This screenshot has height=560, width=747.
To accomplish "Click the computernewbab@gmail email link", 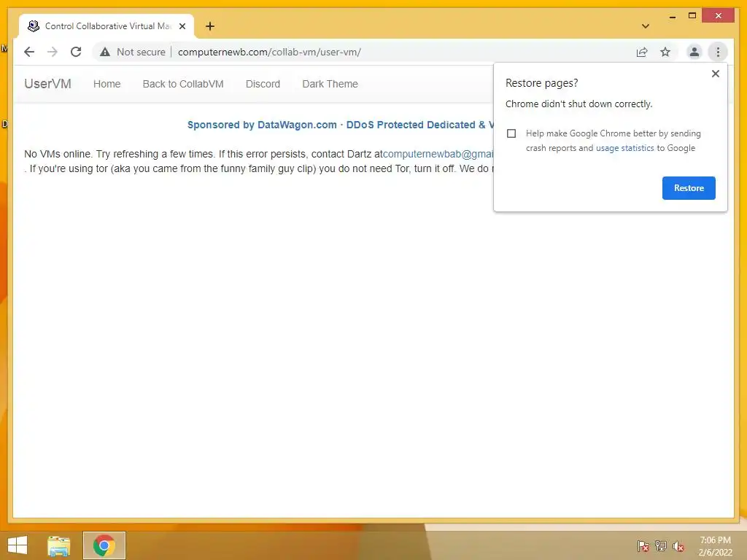I will [438, 154].
